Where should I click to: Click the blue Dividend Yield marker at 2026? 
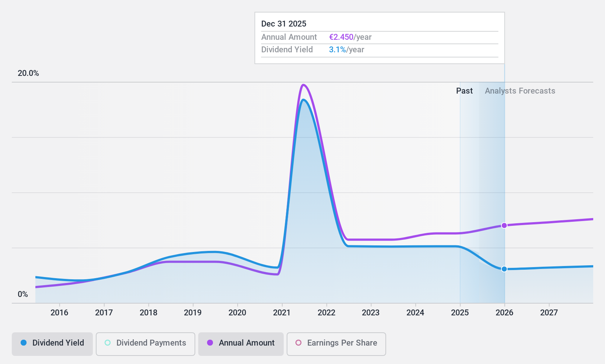coord(504,269)
